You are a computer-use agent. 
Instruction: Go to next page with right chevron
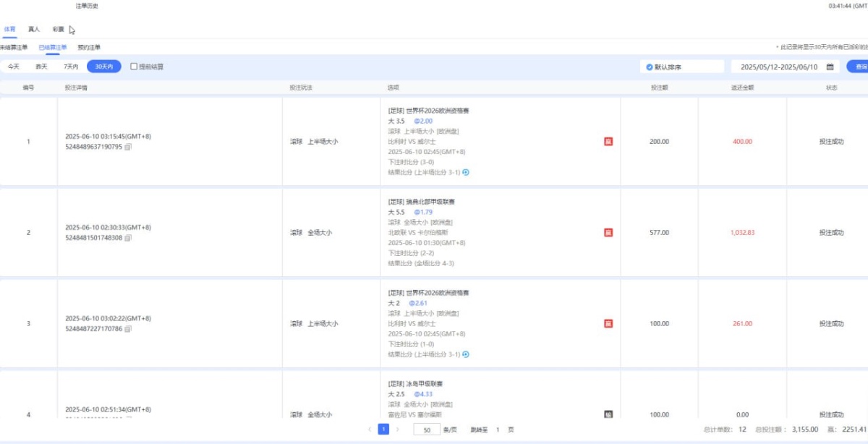tap(397, 430)
